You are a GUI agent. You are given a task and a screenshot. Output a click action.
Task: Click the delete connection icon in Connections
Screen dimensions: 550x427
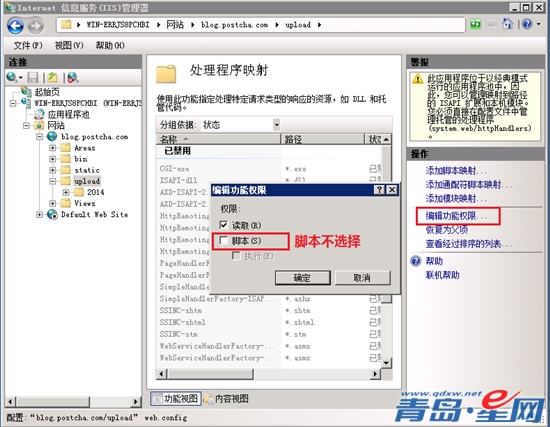point(73,77)
